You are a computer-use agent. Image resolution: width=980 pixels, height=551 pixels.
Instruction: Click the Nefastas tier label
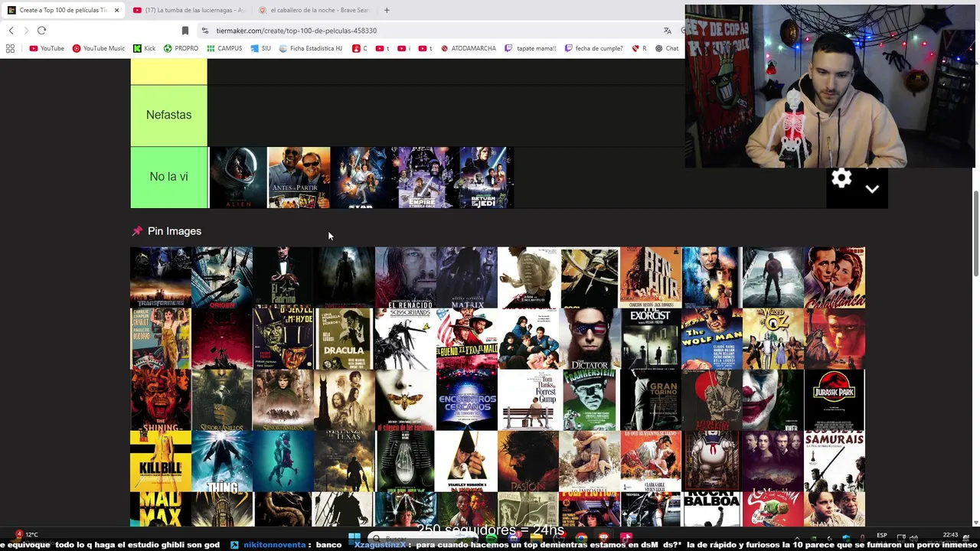(x=168, y=115)
